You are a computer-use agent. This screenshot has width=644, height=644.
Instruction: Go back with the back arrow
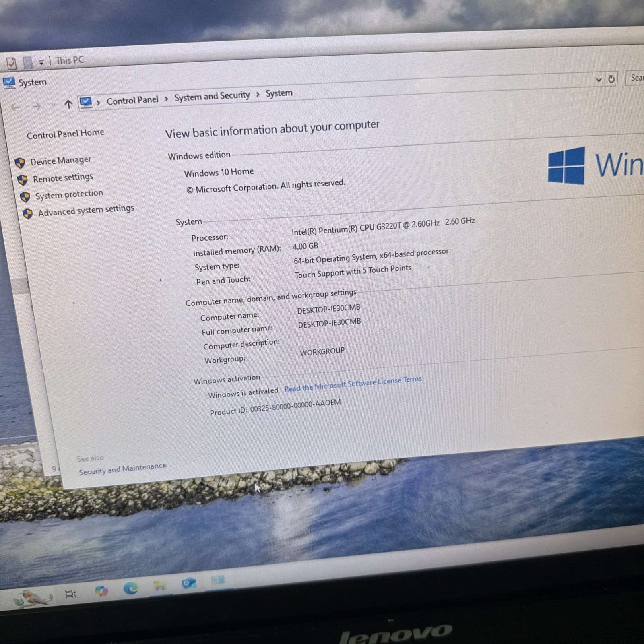15,107
